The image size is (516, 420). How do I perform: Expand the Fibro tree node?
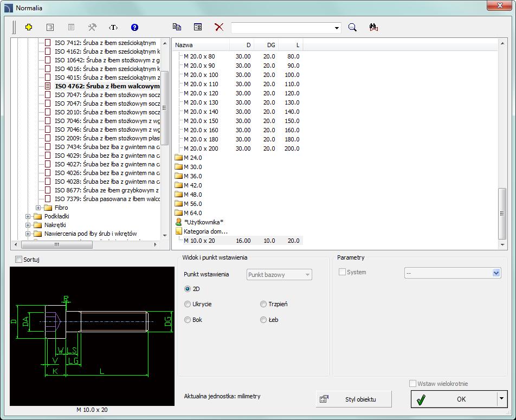coord(38,208)
